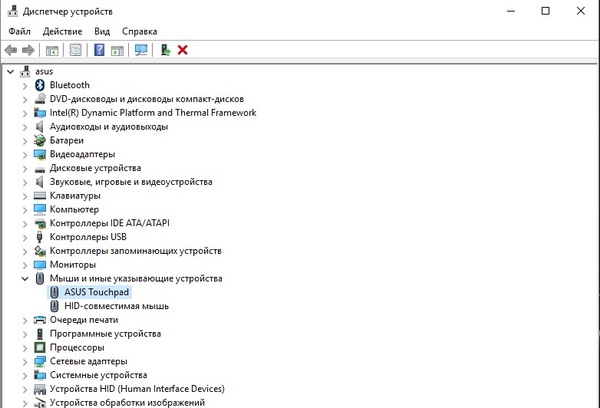Click the red X Uninstall device icon
The height and width of the screenshot is (408, 600).
(x=183, y=50)
